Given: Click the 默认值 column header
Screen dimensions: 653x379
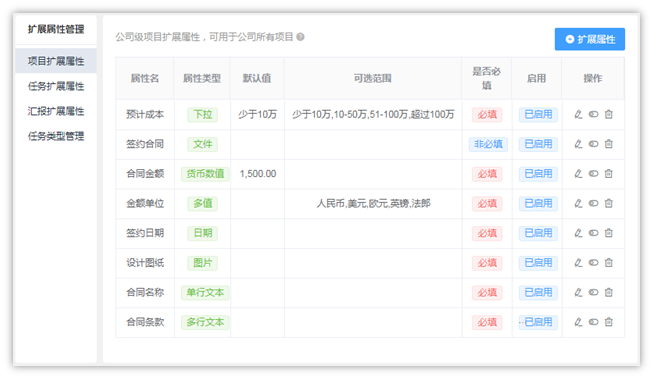Looking at the screenshot, I should [x=257, y=78].
